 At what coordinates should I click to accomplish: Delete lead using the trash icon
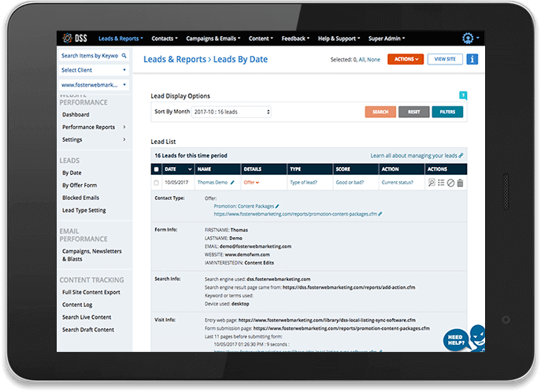coord(461,183)
